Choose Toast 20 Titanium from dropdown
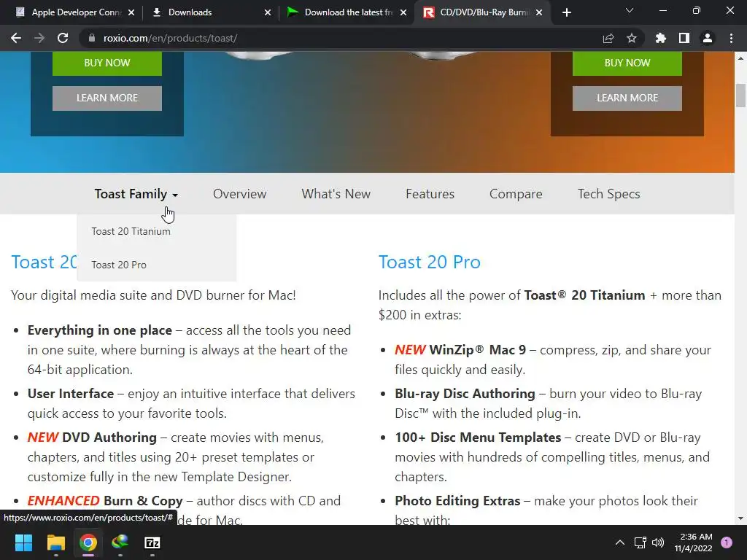Screen dimensions: 747x560 coord(131,231)
